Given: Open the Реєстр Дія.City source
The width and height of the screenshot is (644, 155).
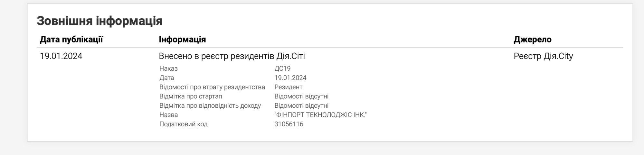Looking at the screenshot, I should (543, 56).
